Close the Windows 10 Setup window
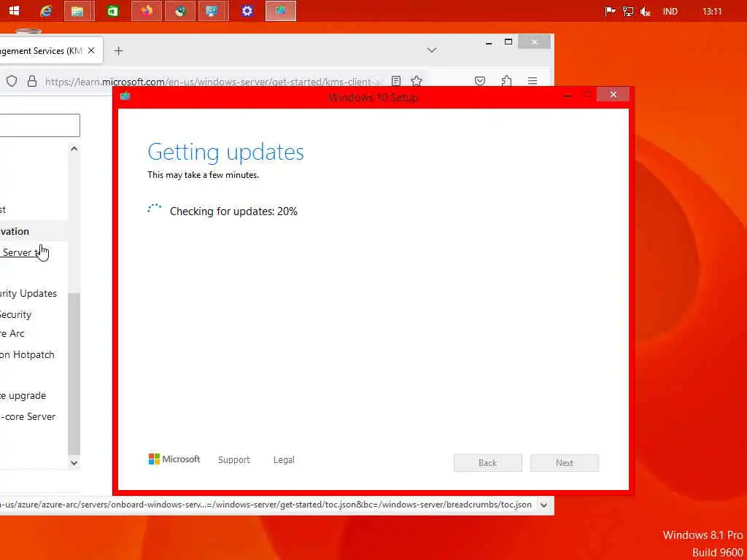 613,95
